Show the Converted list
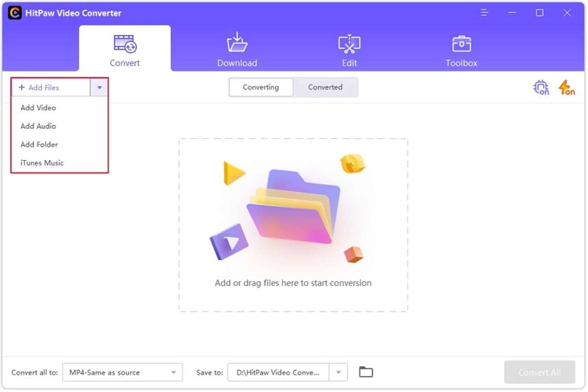The width and height of the screenshot is (588, 392). tap(325, 87)
